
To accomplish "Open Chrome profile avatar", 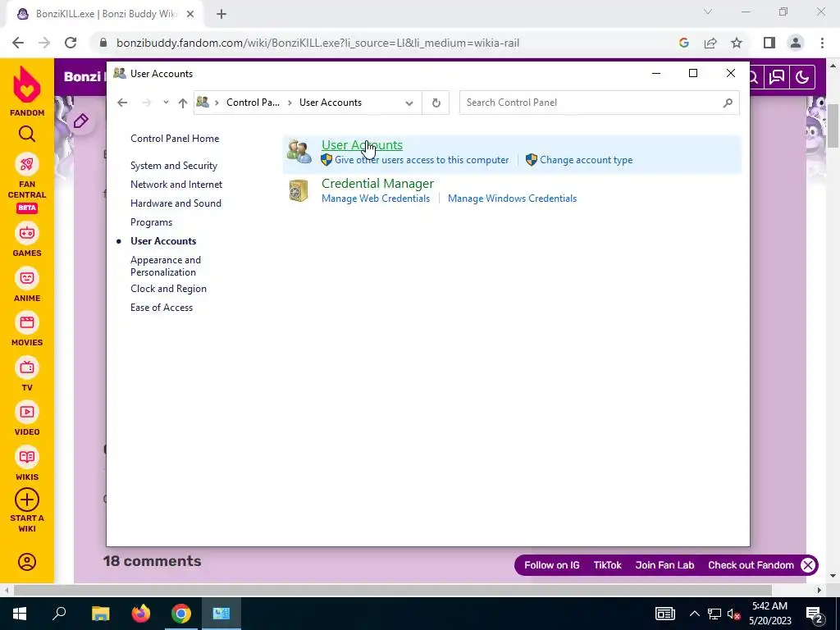I will coord(796,43).
